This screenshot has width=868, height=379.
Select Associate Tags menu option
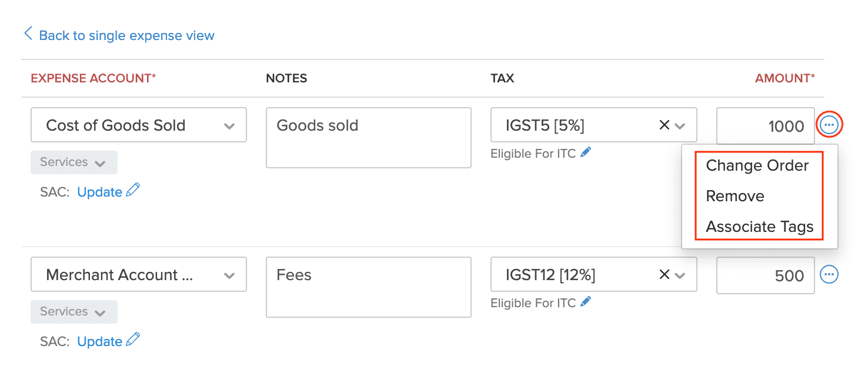tap(760, 226)
